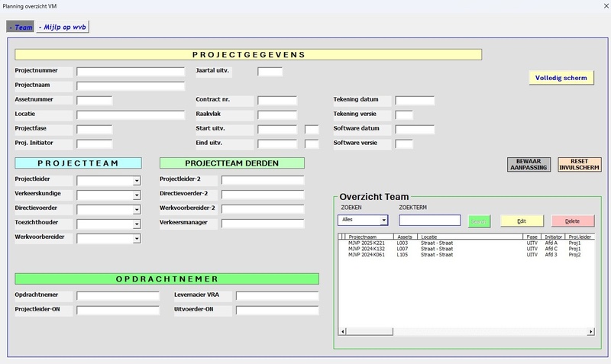The width and height of the screenshot is (611, 364).
Task: Click the green Search button
Action: 479,221
